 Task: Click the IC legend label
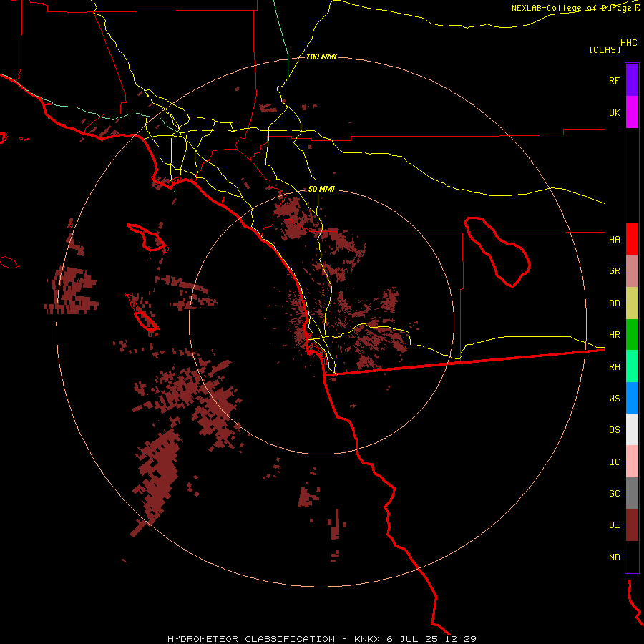(614, 462)
